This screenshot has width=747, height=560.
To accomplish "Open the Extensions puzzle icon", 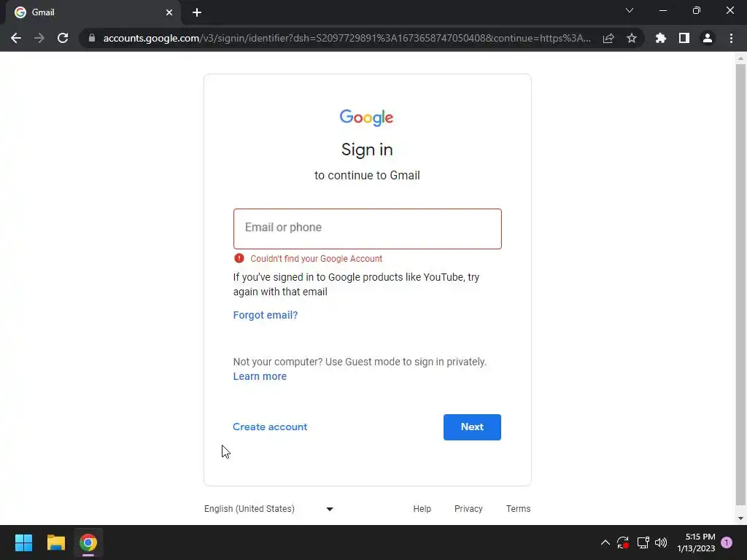I will point(661,38).
